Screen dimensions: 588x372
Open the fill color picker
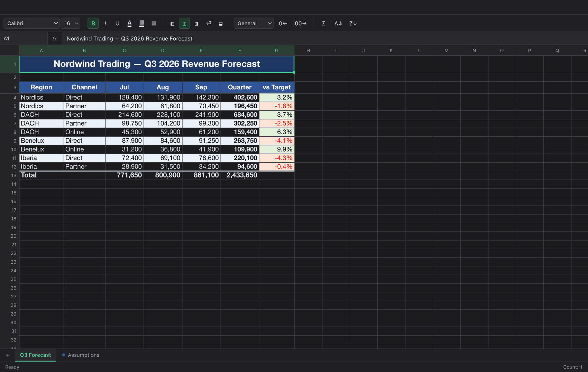[x=141, y=23]
